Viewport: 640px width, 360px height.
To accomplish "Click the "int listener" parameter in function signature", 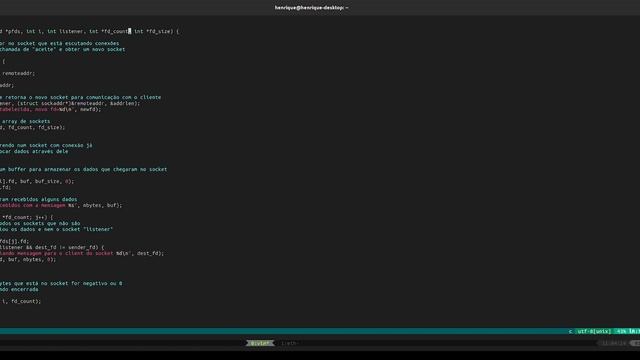I will [66, 31].
